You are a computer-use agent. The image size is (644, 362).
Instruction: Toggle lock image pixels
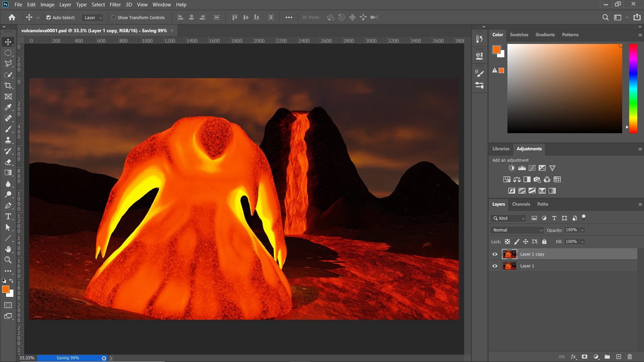pos(517,242)
